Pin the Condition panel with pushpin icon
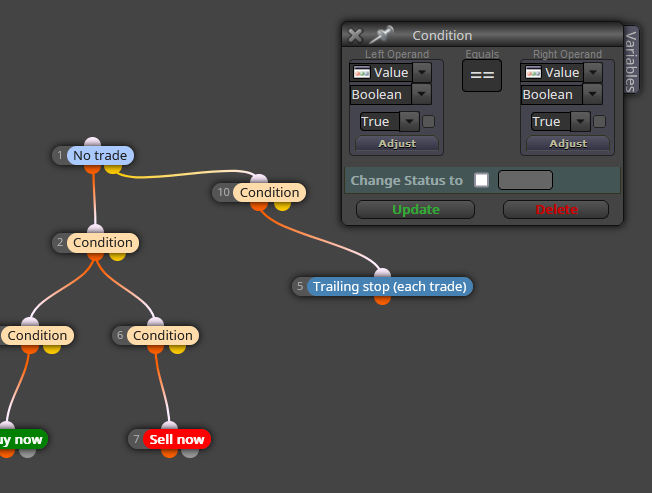The height and width of the screenshot is (493, 652). pyautogui.click(x=381, y=35)
